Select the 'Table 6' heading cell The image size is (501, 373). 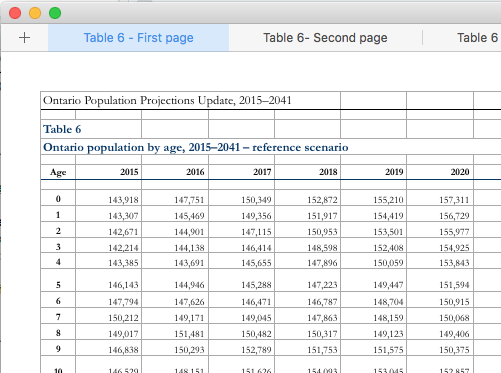(91, 129)
